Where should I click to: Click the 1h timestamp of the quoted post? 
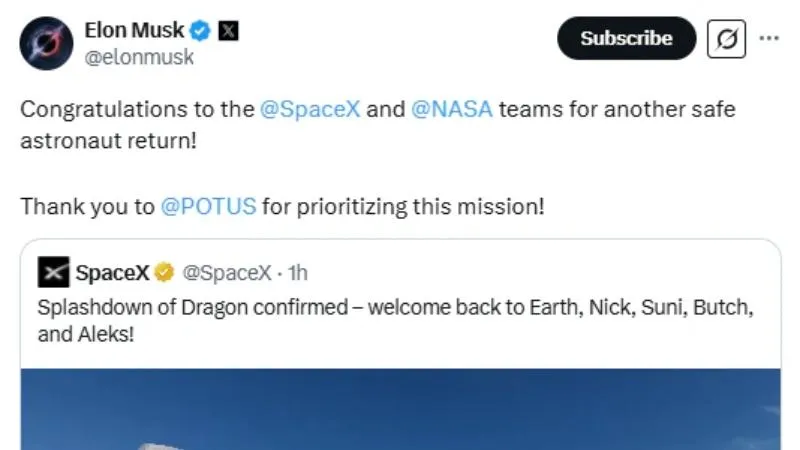coord(297,273)
